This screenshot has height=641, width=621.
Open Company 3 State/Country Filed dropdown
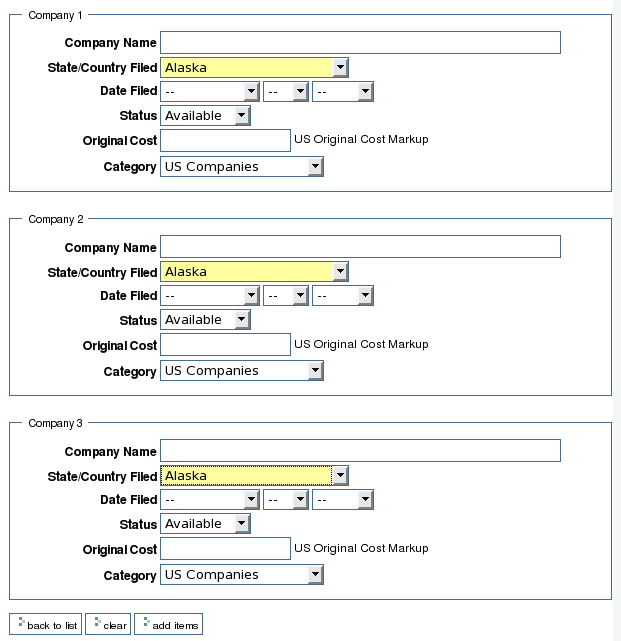(x=254, y=476)
